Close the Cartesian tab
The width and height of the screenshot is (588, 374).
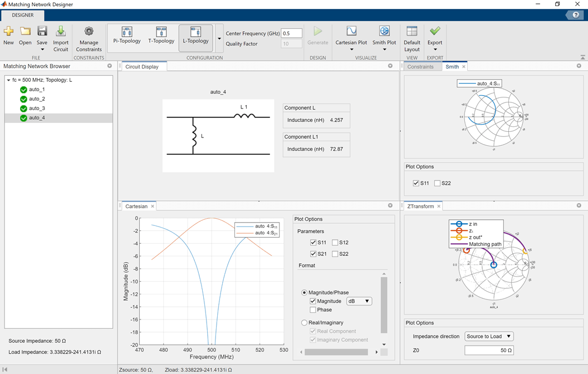153,206
